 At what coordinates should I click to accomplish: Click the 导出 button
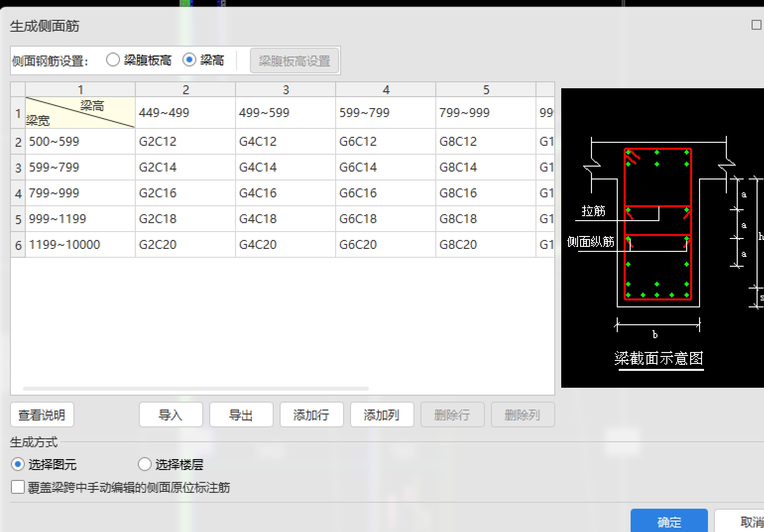[241, 415]
